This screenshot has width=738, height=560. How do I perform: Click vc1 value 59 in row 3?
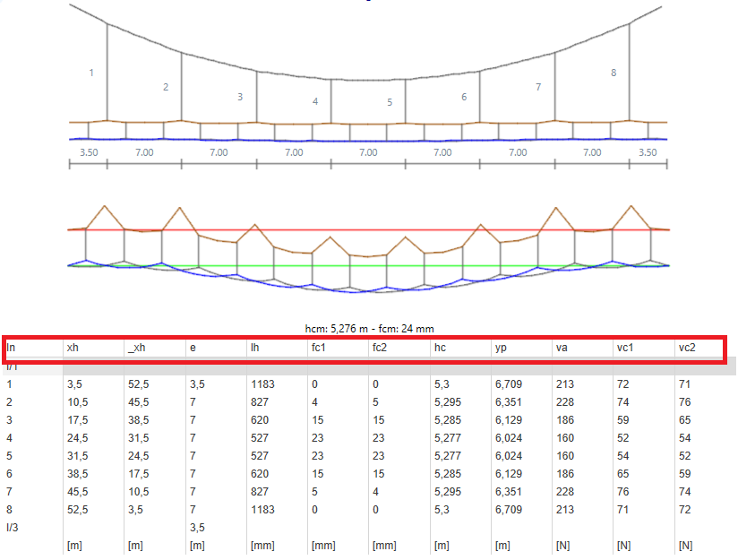623,420
